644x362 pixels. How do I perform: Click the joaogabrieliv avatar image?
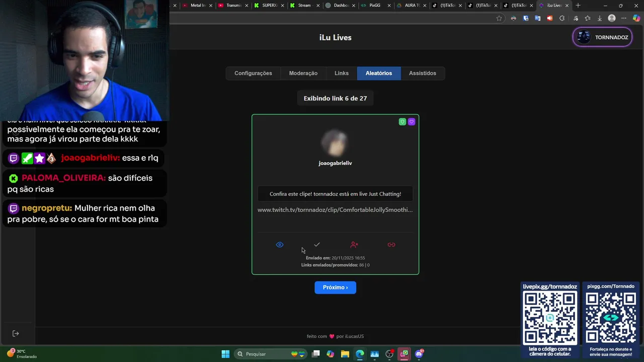pos(335,143)
